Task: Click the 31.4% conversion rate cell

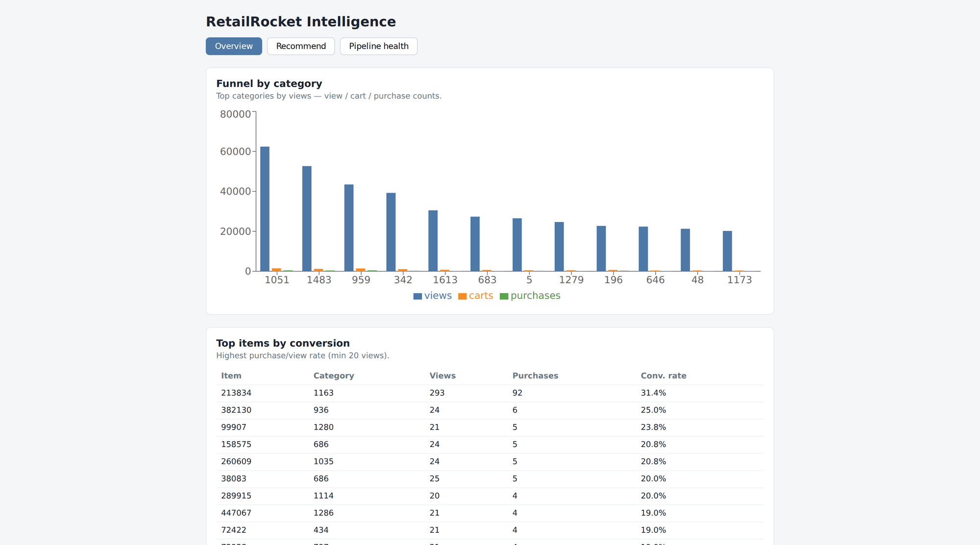Action: point(653,393)
